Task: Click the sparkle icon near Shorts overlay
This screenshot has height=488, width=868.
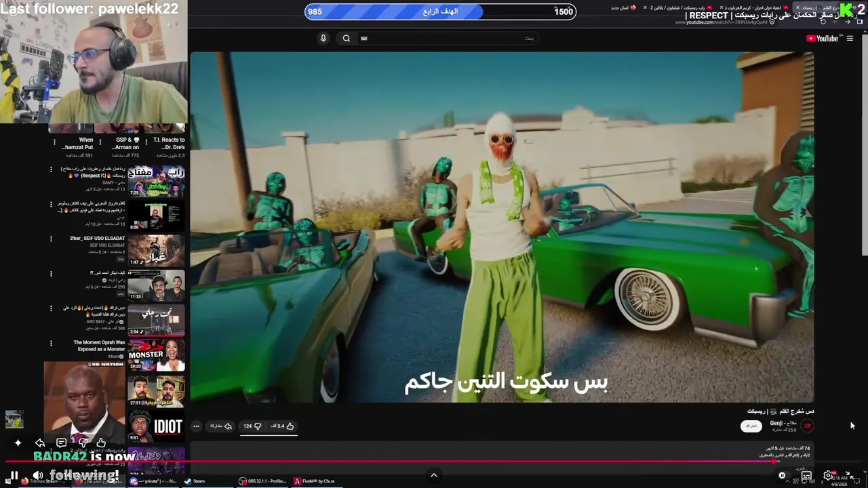Action: pyautogui.click(x=18, y=443)
